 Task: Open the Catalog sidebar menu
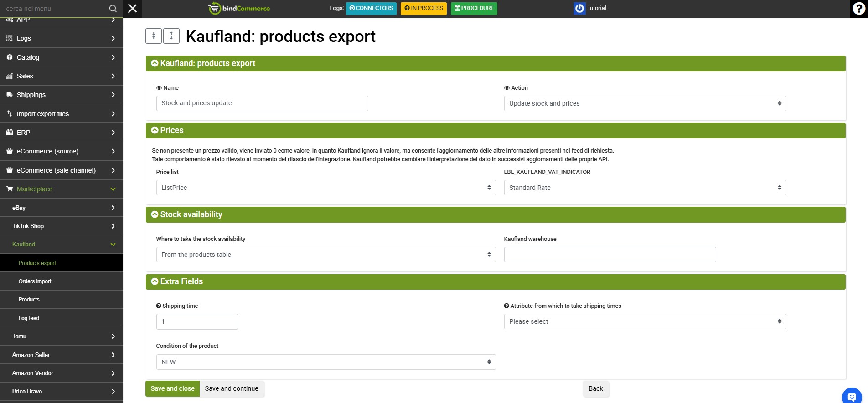[62, 57]
